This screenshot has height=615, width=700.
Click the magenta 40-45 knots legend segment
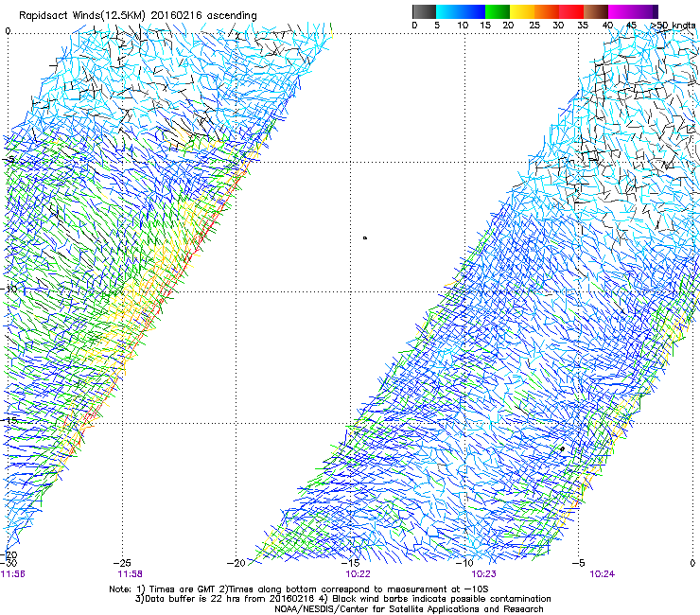(621, 11)
